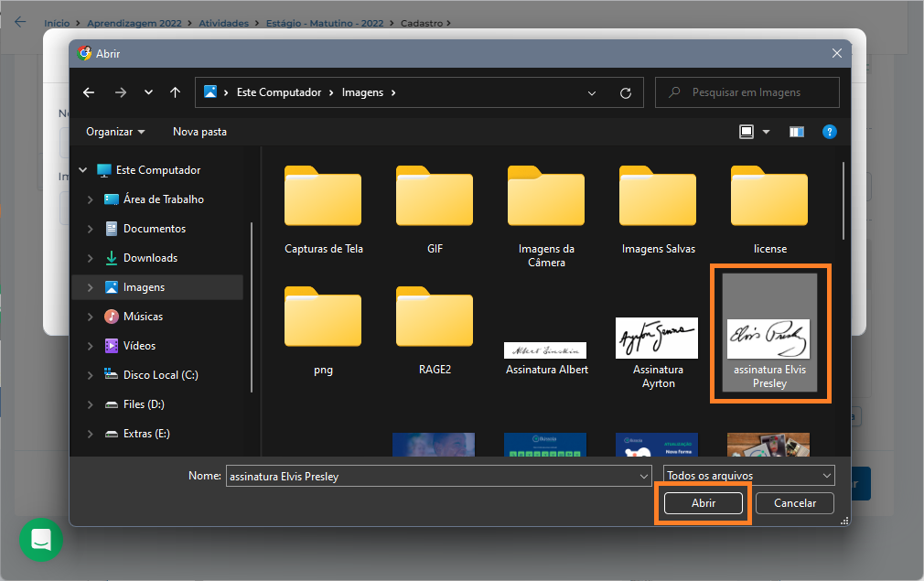
Task: Close the Abrir dialog
Action: (x=837, y=54)
